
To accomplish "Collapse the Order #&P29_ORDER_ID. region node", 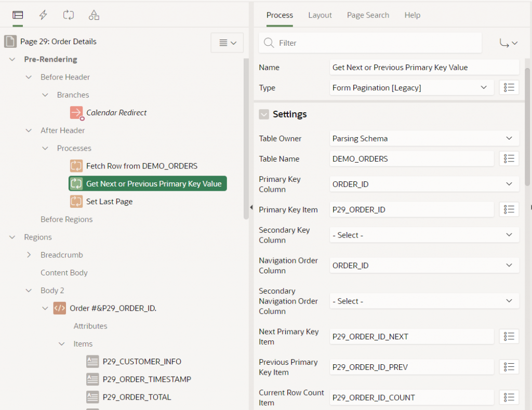I will click(45, 308).
